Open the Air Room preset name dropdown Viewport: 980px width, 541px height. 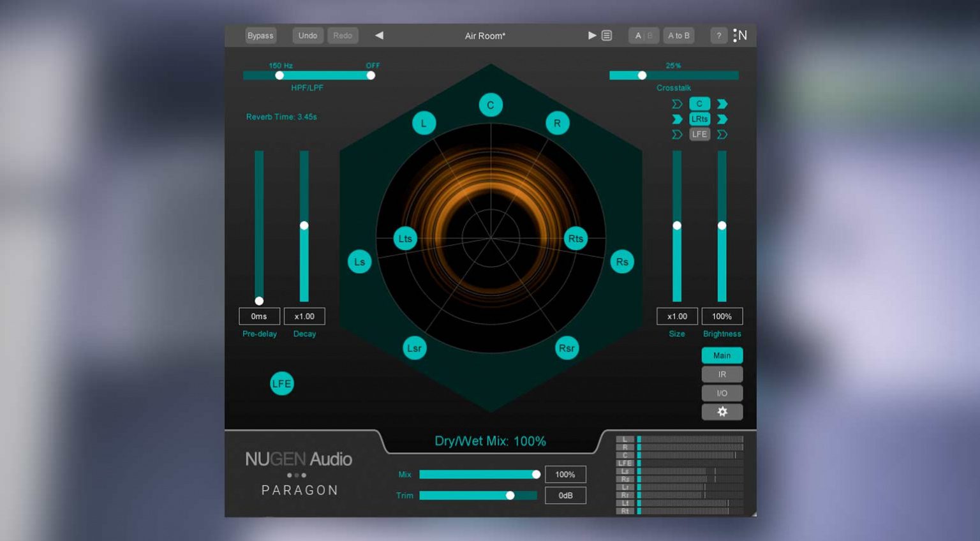(x=485, y=36)
